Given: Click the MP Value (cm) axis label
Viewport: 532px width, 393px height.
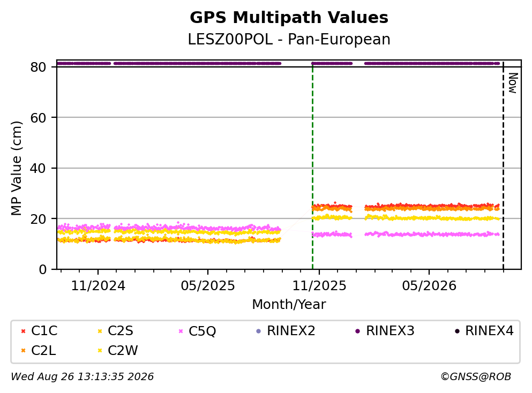Looking at the screenshot, I should click(x=16, y=168).
